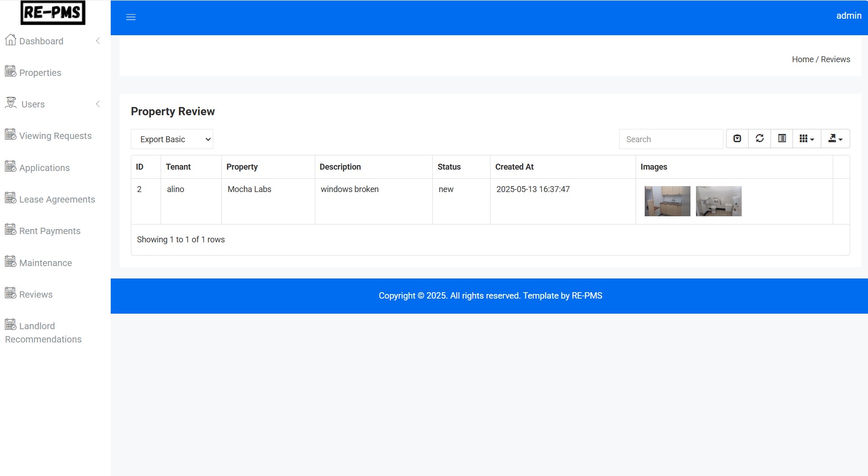Viewport: 868px width, 476px height.
Task: Click the Maintenance sidebar icon
Action: [11, 262]
